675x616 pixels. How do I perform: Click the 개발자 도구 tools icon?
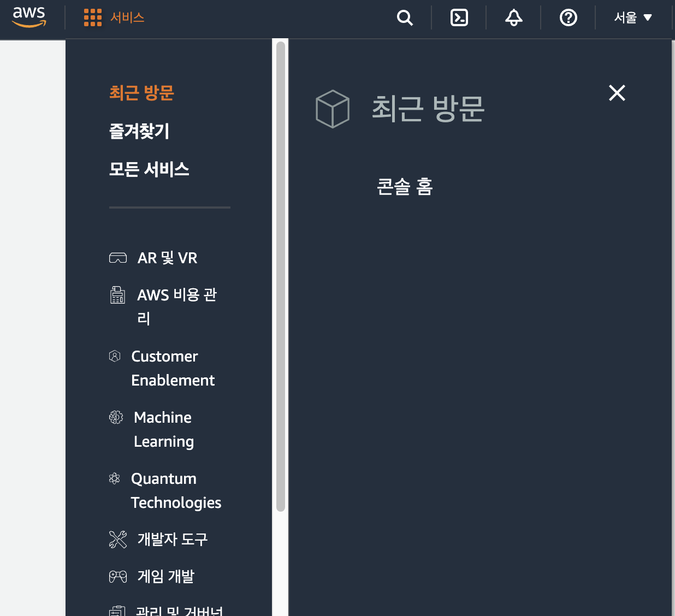(x=118, y=540)
